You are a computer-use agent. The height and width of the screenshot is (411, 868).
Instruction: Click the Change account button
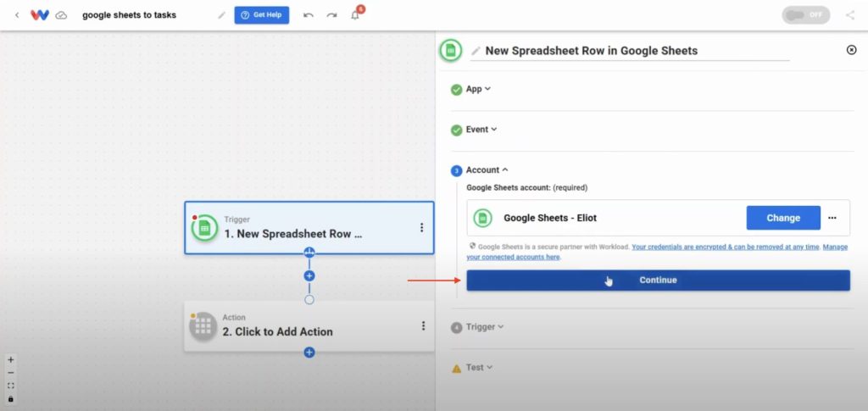pos(783,218)
